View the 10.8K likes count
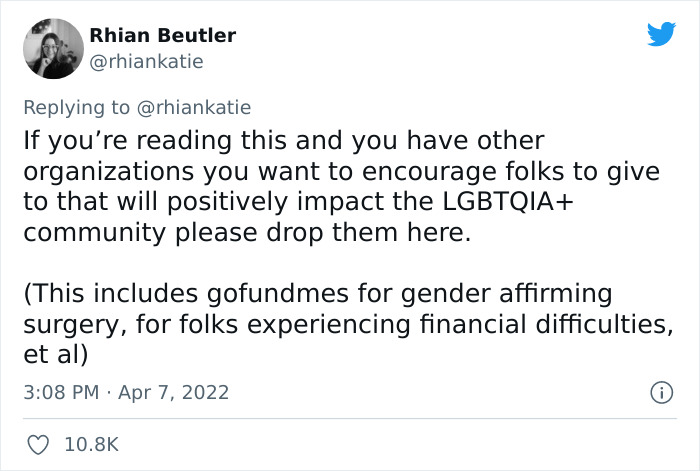The height and width of the screenshot is (471, 700). pyautogui.click(x=92, y=444)
